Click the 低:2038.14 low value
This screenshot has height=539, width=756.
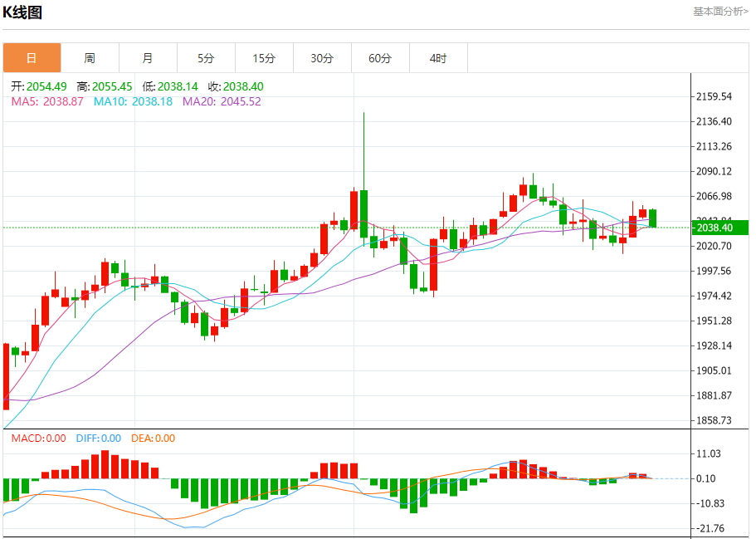[170, 86]
